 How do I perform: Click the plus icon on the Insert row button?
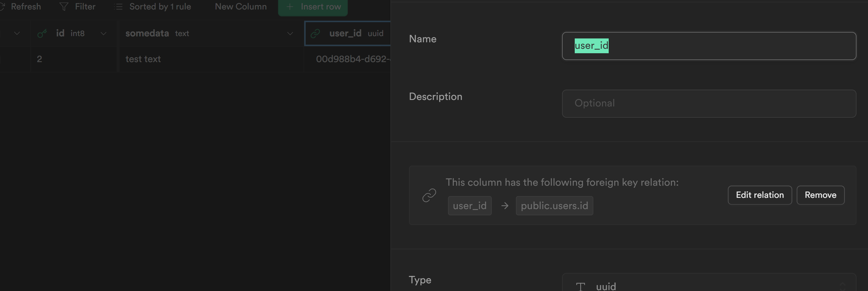click(x=289, y=7)
